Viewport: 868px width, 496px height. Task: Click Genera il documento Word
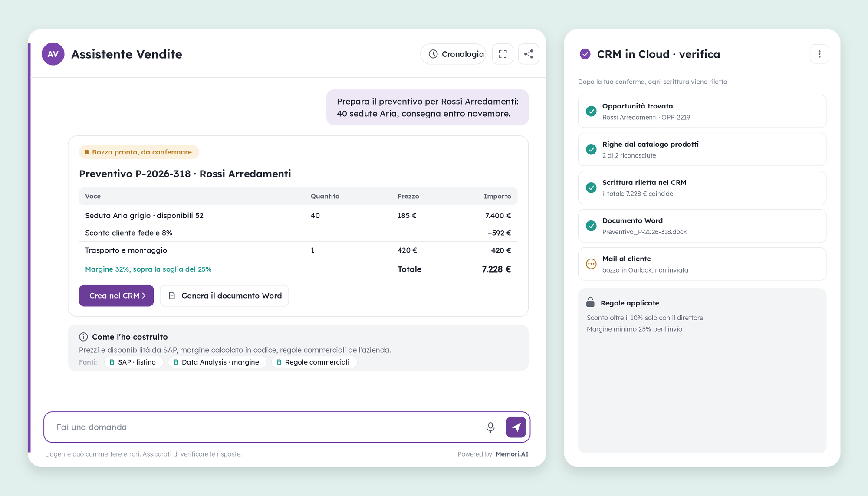tap(224, 296)
